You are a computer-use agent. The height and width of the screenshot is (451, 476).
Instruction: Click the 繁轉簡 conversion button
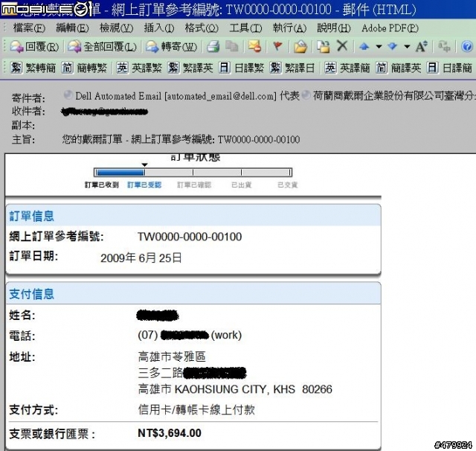click(x=33, y=68)
